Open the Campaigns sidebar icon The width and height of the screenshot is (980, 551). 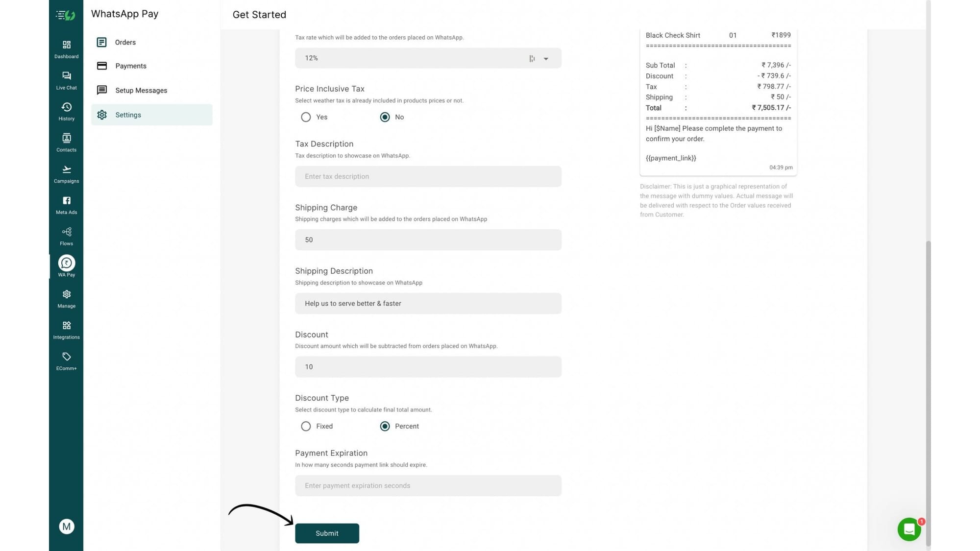tap(66, 174)
